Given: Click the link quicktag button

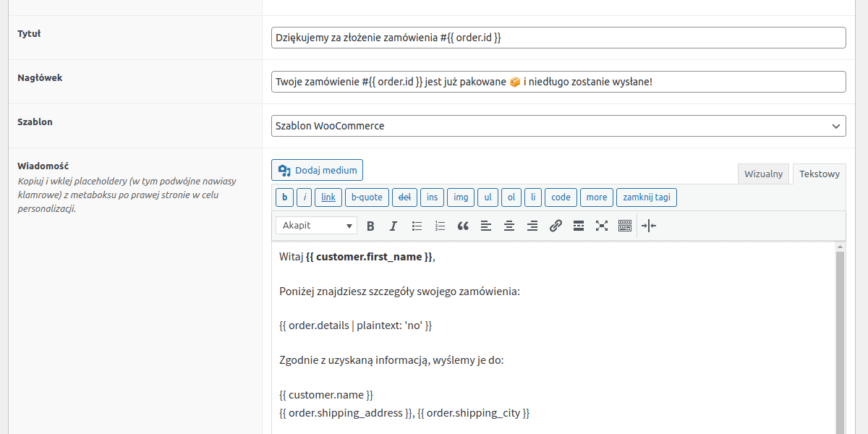Looking at the screenshot, I should click(328, 197).
